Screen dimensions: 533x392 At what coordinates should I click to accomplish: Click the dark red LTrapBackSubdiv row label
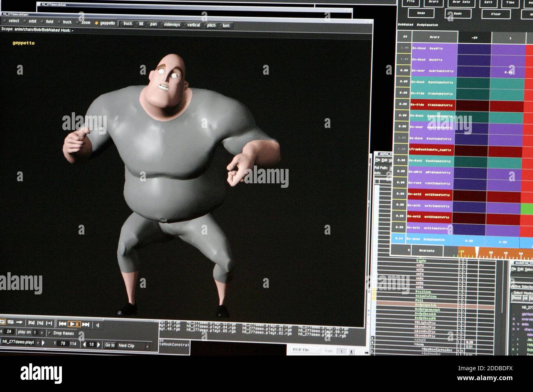(x=430, y=150)
